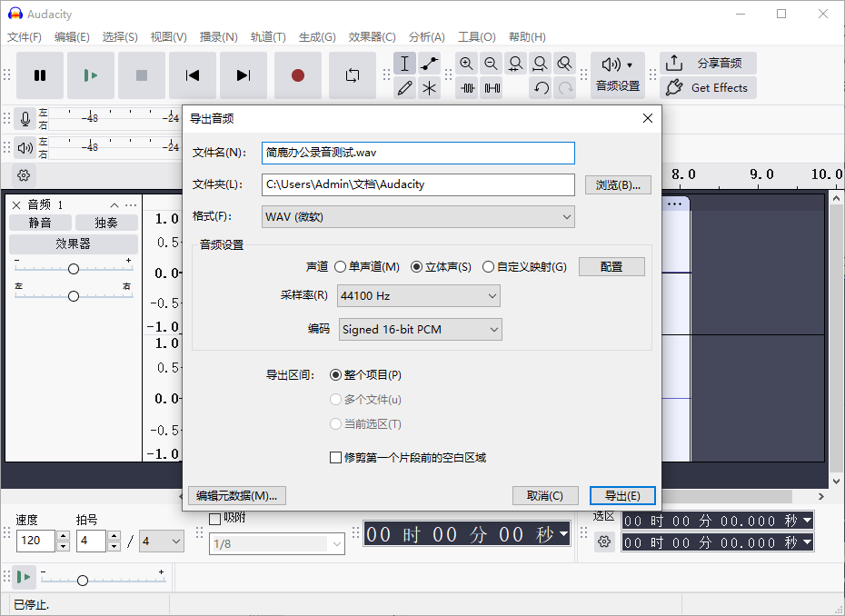This screenshot has height=616, width=845.
Task: Select the Draw tool pencil icon
Action: coord(405,87)
